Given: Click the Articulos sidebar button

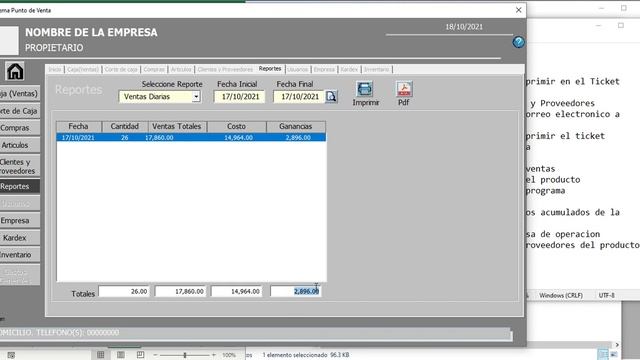Looking at the screenshot, I should click(x=20, y=145).
